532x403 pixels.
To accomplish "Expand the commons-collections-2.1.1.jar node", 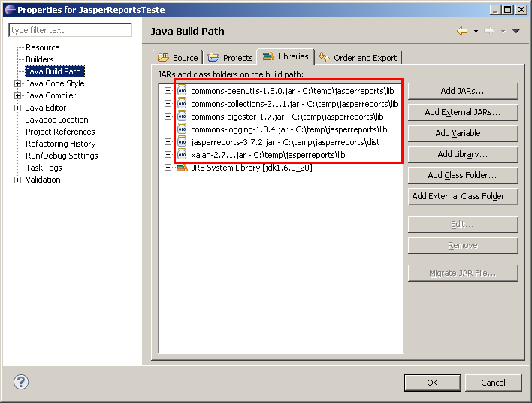I will (168, 103).
